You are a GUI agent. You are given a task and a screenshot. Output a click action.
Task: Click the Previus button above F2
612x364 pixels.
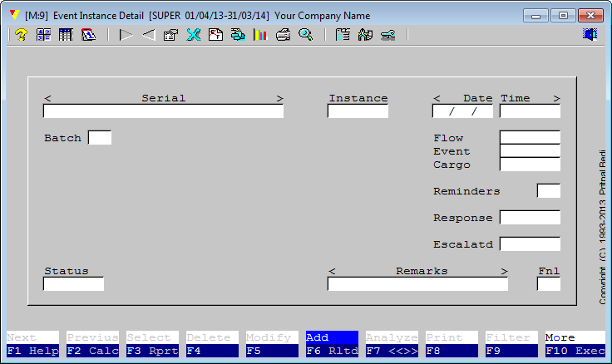point(92,337)
